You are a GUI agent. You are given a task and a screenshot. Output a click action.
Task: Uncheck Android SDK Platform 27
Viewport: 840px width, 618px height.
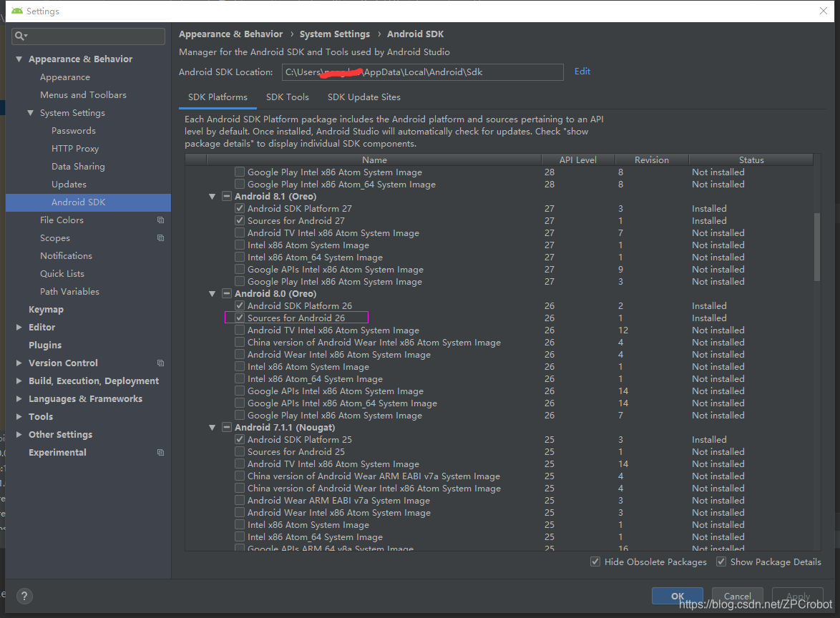(x=240, y=208)
